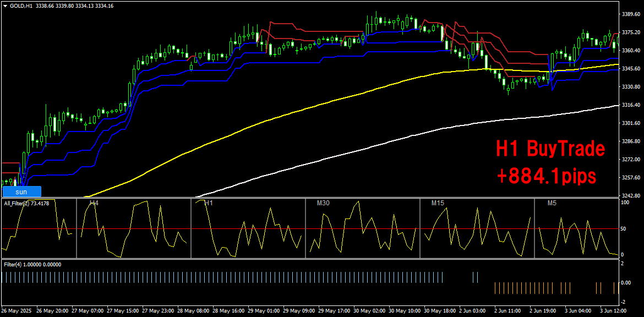Click the blue sun button
Image resolution: width=644 pixels, height=317 pixels.
(x=21, y=192)
